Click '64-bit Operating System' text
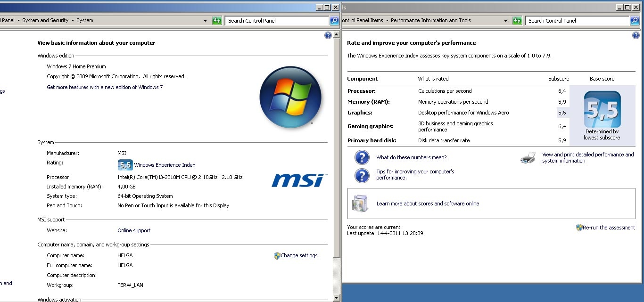This screenshot has height=302, width=644. point(145,196)
